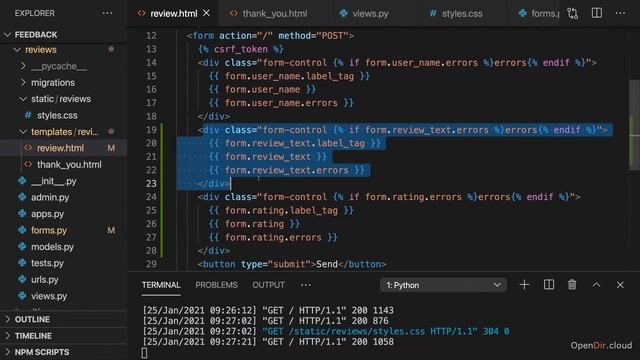Click line number 12 in the gutter
Viewport: 640px width, 360px height.
151,36
